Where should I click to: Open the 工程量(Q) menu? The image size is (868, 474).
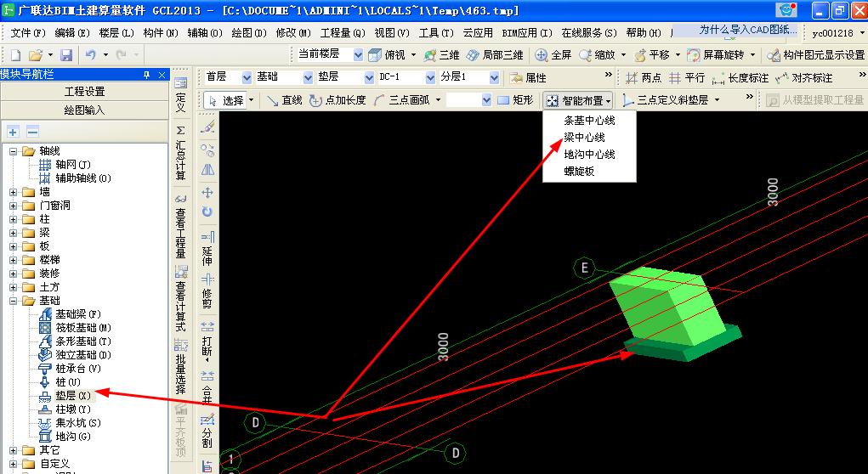(x=343, y=33)
